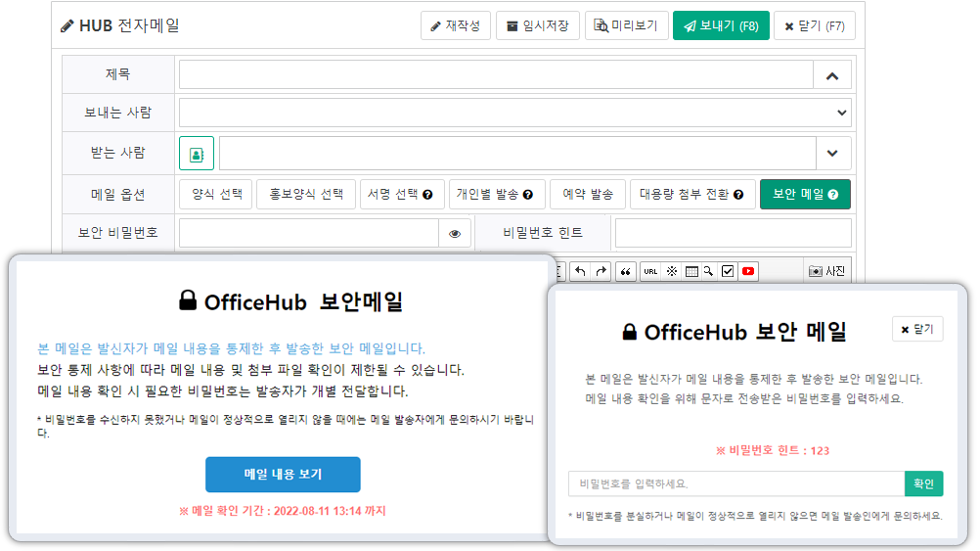The width and height of the screenshot is (980, 551).
Task: Close the OfficeHub 보안 메일 password dialog
Action: click(916, 329)
